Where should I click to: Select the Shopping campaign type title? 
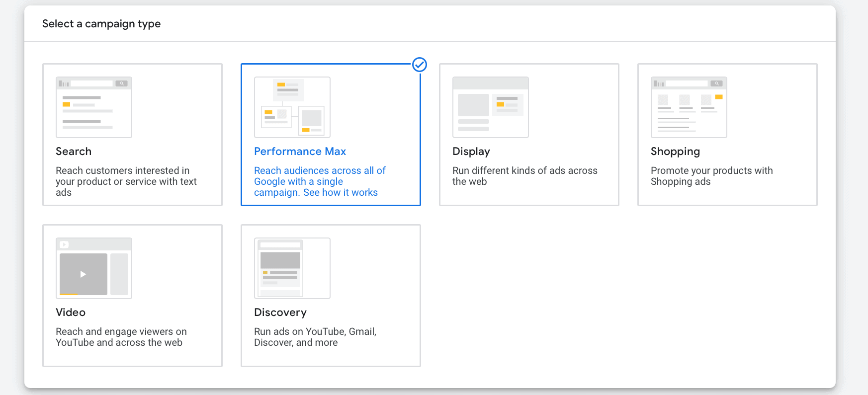pyautogui.click(x=675, y=152)
